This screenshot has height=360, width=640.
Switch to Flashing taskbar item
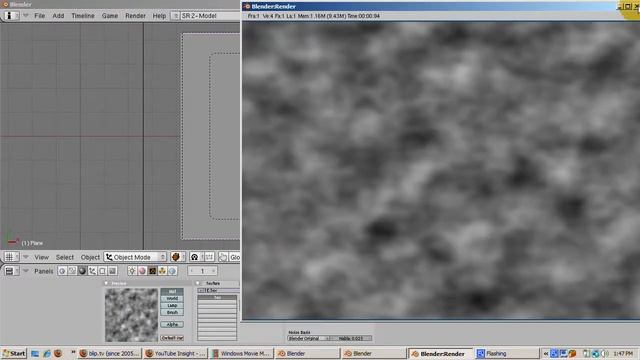tap(507, 353)
